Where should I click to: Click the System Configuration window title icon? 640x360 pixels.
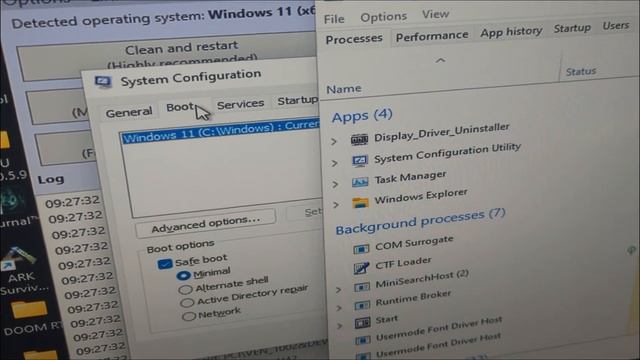point(103,82)
